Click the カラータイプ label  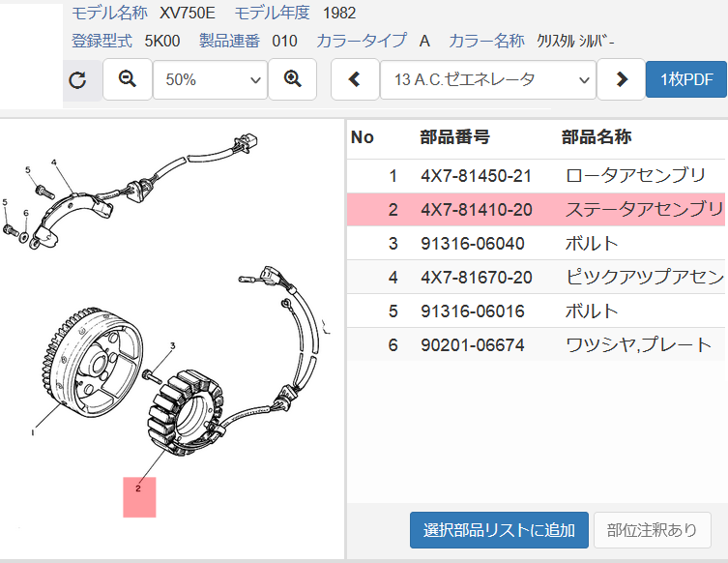click(362, 41)
